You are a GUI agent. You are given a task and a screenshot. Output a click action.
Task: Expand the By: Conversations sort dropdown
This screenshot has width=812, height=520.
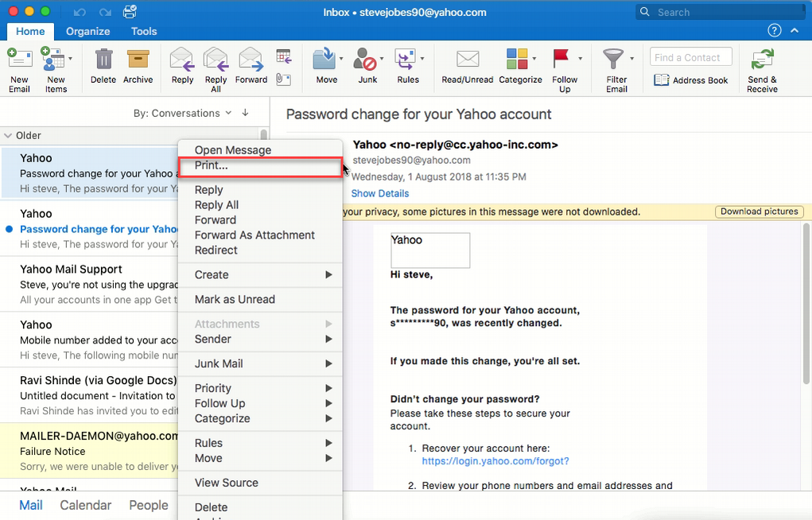pos(182,113)
